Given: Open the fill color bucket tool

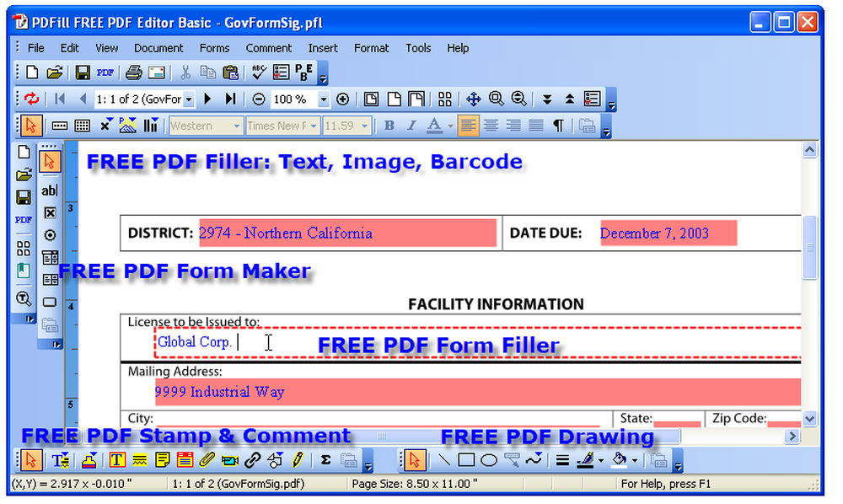Looking at the screenshot, I should pyautogui.click(x=620, y=460).
